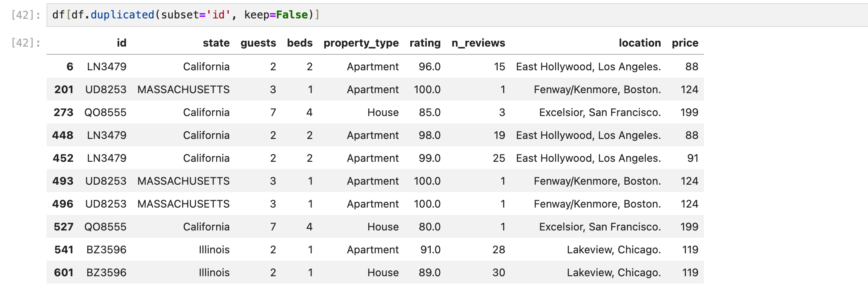Select row index 493
Viewport: 868px width, 295px height.
pos(63,181)
